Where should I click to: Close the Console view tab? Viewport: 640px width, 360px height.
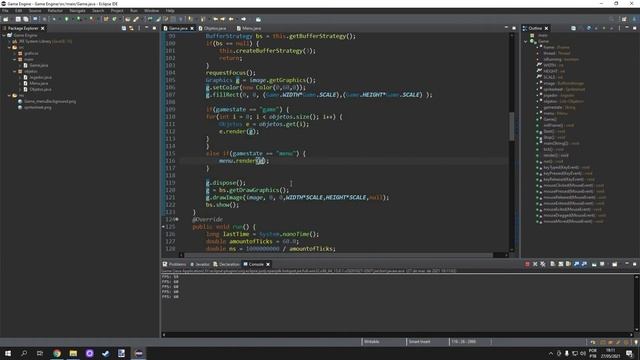(x=268, y=264)
